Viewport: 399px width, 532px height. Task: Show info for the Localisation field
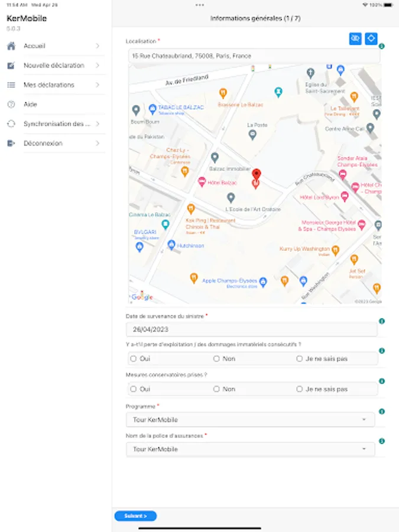(x=382, y=46)
